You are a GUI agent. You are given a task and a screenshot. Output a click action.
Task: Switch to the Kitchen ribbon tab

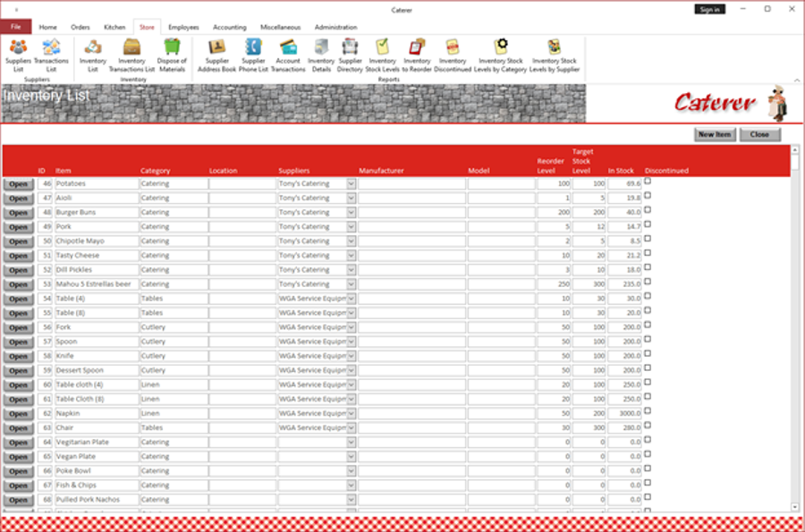click(x=114, y=27)
